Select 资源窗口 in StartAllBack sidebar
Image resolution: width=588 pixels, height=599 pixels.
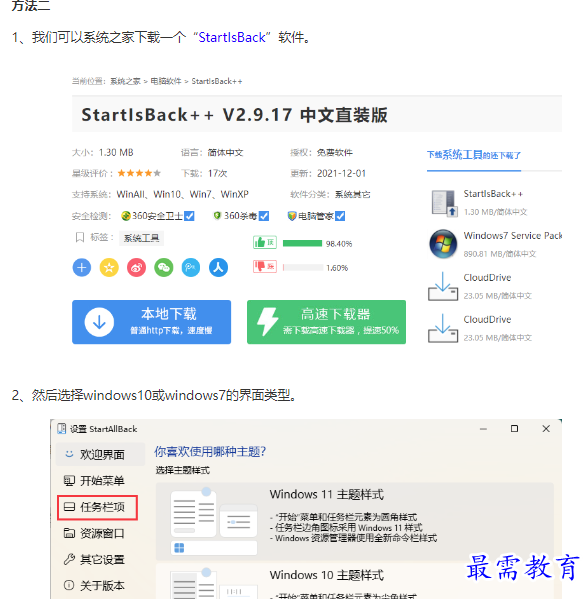pyautogui.click(x=100, y=533)
